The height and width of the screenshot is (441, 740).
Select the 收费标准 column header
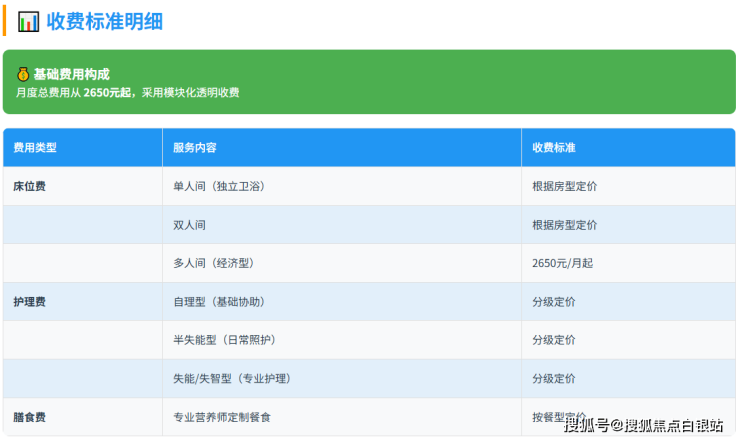click(x=553, y=147)
